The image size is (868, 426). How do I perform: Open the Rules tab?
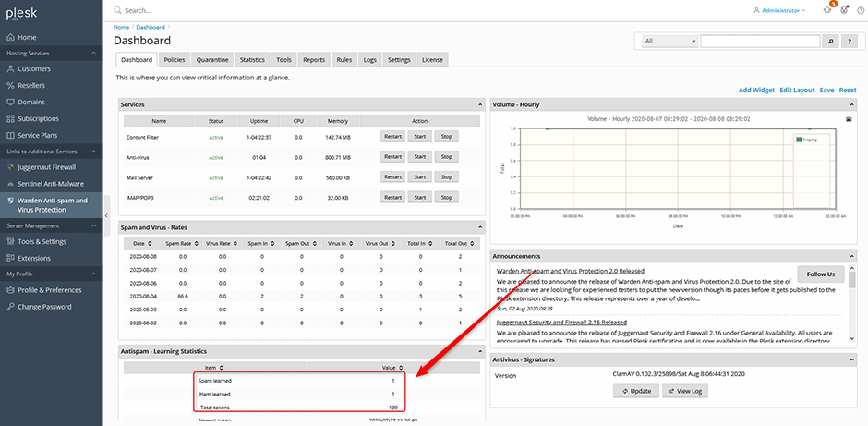point(344,60)
